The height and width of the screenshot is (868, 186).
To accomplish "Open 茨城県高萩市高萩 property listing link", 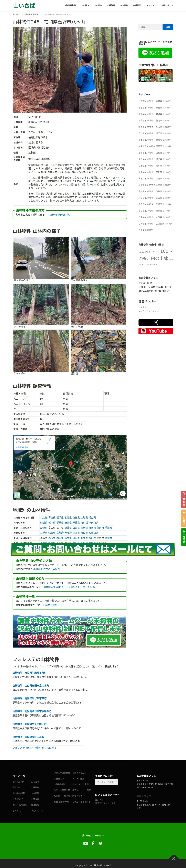I will point(28,737).
